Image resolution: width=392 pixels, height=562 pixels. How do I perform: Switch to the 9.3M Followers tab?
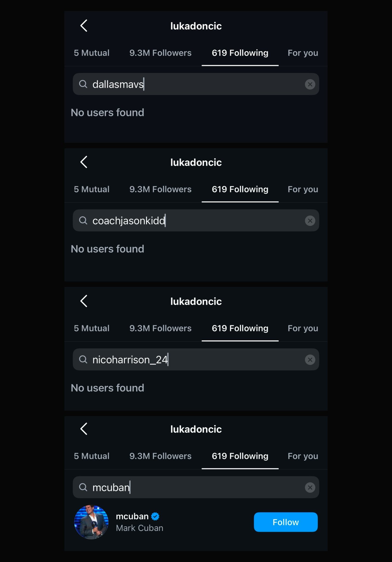tap(161, 53)
